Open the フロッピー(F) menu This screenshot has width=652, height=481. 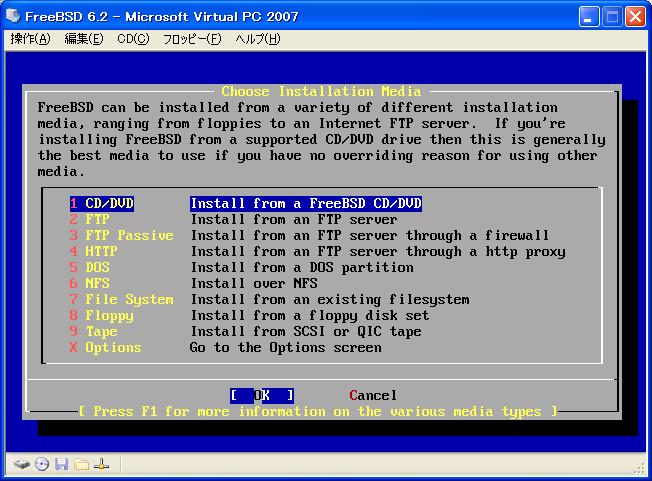click(x=192, y=39)
